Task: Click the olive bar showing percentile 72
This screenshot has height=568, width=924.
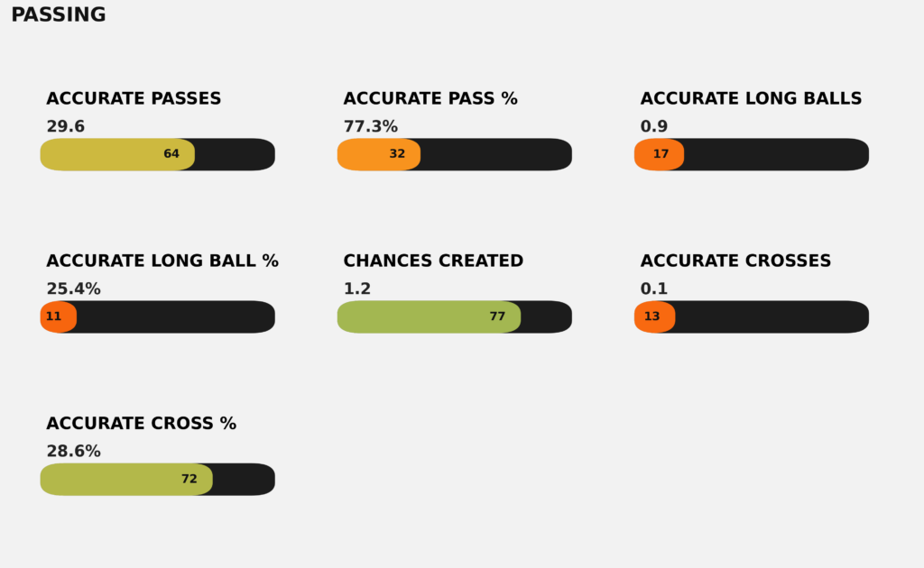Action: (126, 479)
